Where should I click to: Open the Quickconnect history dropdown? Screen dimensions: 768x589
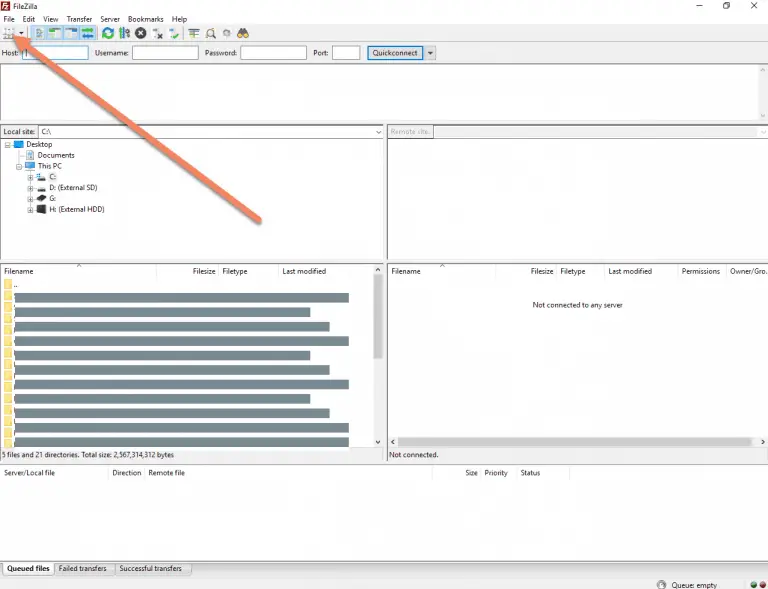pyautogui.click(x=430, y=53)
